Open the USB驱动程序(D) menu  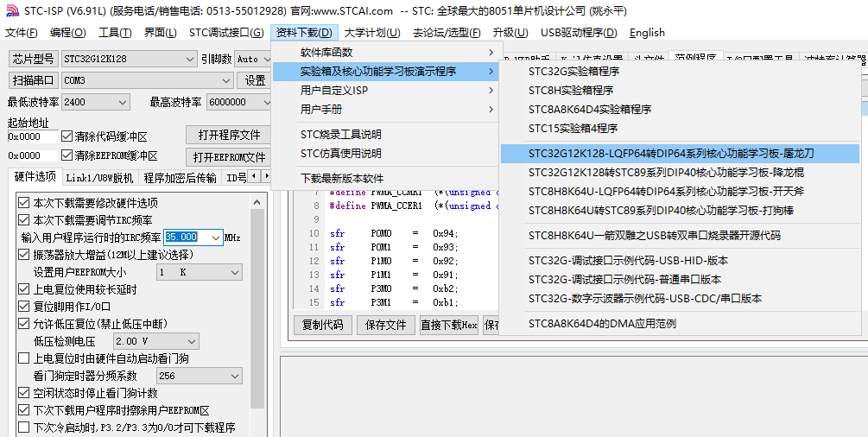click(579, 33)
